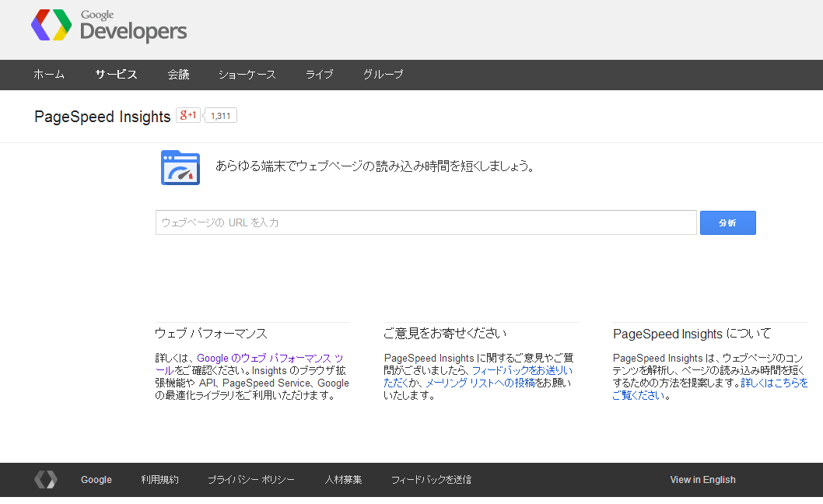
Task: Switch language via View in English
Action: (702, 480)
